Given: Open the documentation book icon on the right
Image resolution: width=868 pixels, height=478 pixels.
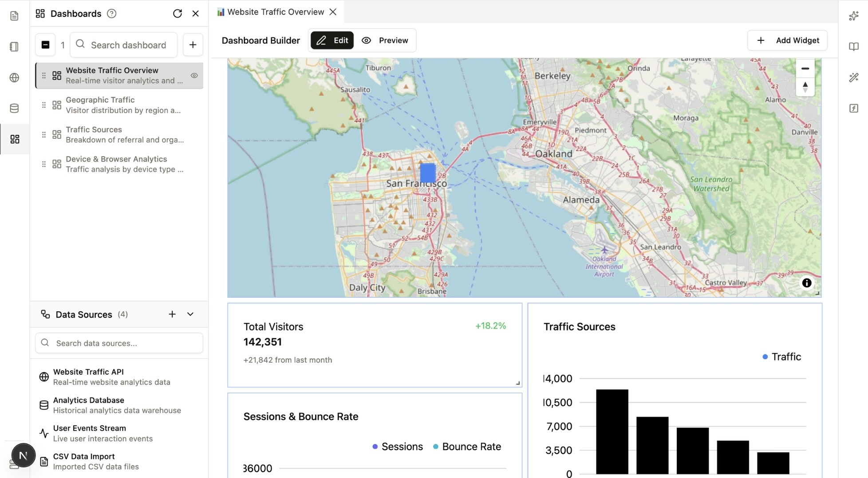Looking at the screenshot, I should [854, 46].
